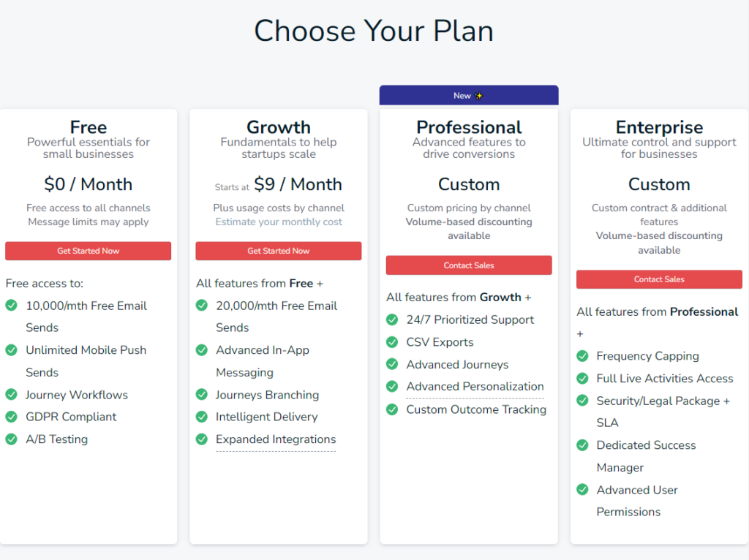Click the Growth plan Get Started Now button
This screenshot has width=749, height=560.
point(279,251)
